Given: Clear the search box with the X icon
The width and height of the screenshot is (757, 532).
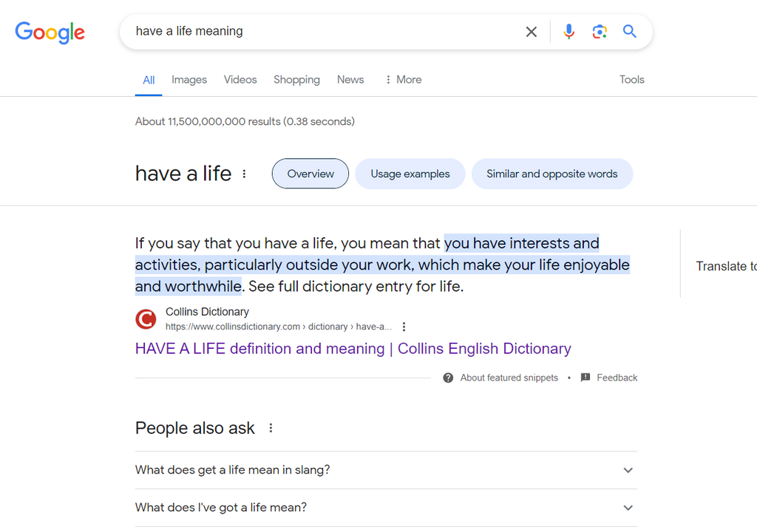Looking at the screenshot, I should tap(531, 32).
